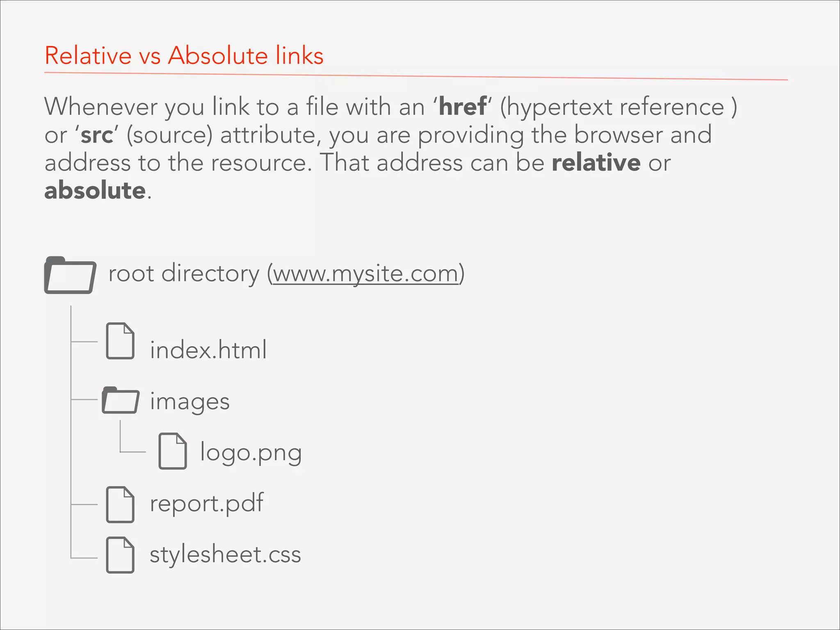
Task: Click the word '(source)' in paragraph
Action: pos(170,135)
